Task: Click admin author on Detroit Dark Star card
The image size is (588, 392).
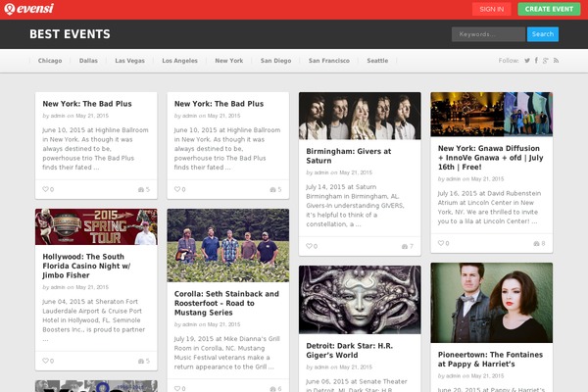Action: 321,367
